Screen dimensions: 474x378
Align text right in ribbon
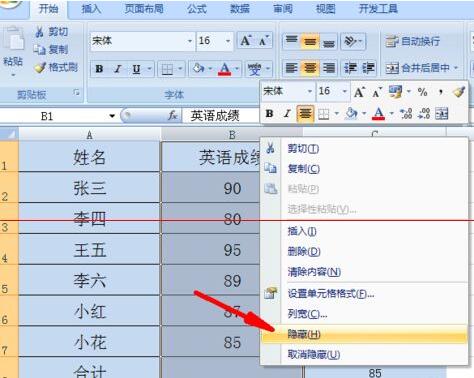(x=329, y=68)
